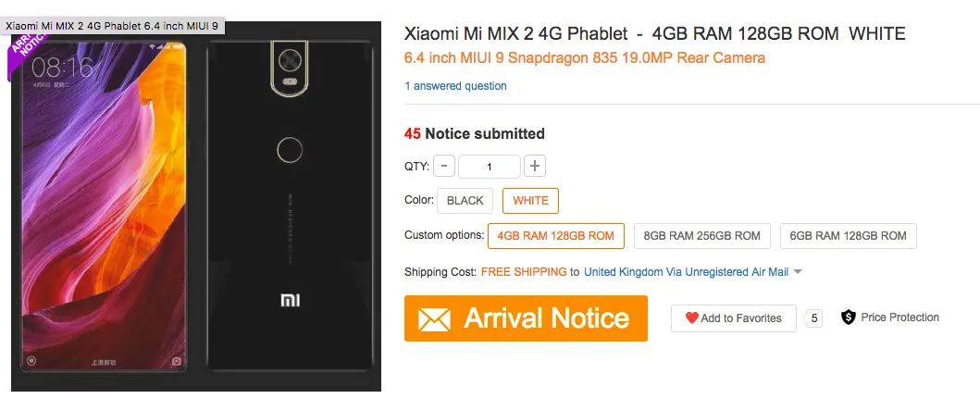Click Add to Favorites button
Image resolution: width=980 pixels, height=411 pixels.
point(733,318)
